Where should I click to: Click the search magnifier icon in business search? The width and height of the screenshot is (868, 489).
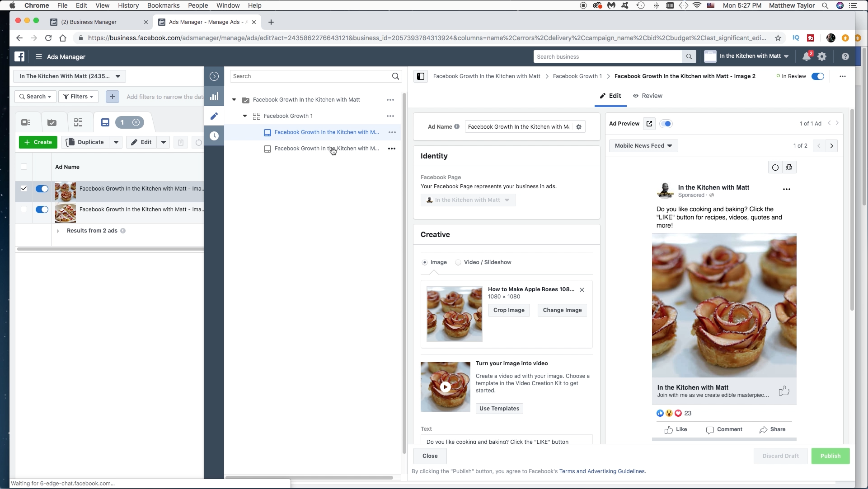(x=689, y=56)
